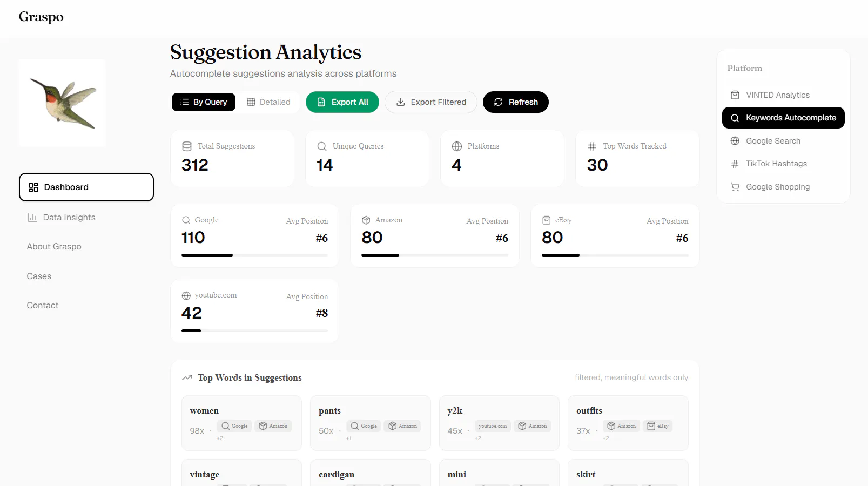The height and width of the screenshot is (486, 868).
Task: Click the Refresh button
Action: (x=516, y=102)
